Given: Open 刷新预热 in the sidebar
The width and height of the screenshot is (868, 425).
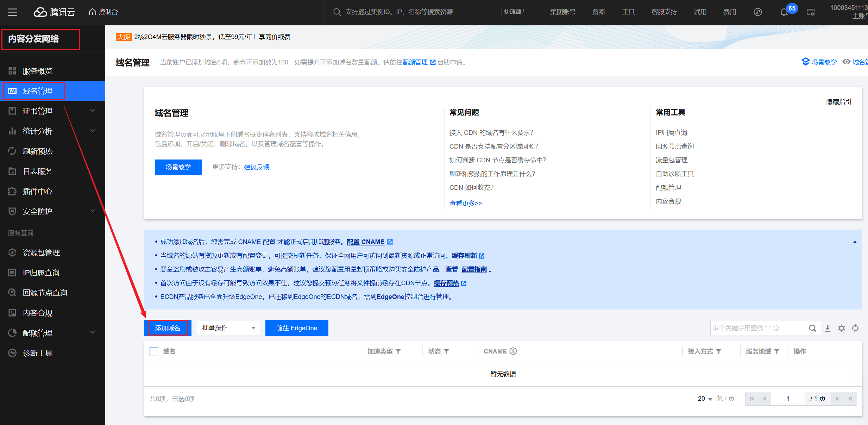Looking at the screenshot, I should (38, 151).
